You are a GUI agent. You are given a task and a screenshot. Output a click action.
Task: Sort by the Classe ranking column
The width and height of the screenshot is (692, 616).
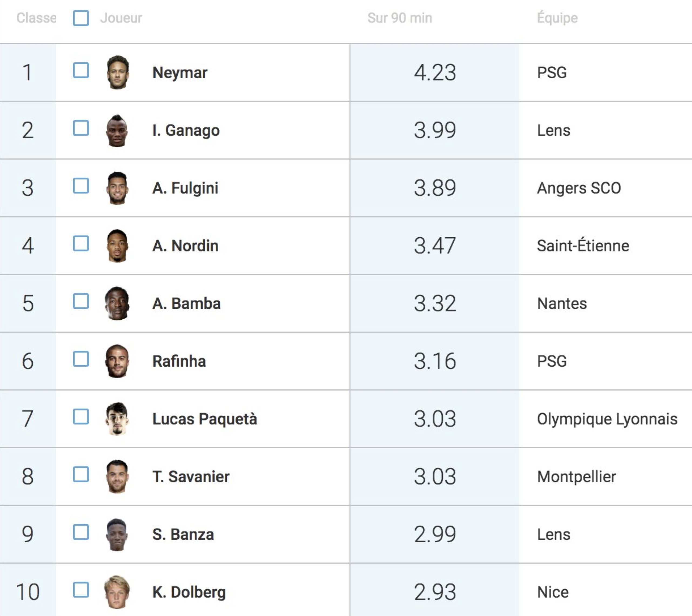(36, 18)
